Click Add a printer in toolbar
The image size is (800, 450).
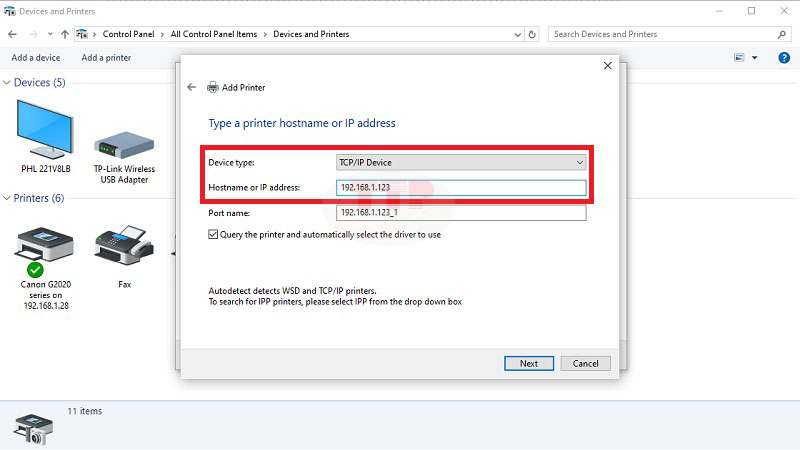tap(106, 58)
